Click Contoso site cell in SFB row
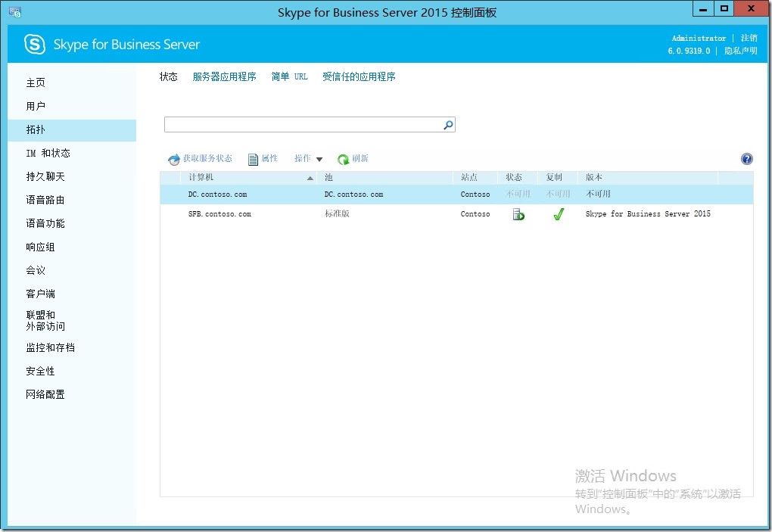The width and height of the screenshot is (772, 532). point(475,214)
